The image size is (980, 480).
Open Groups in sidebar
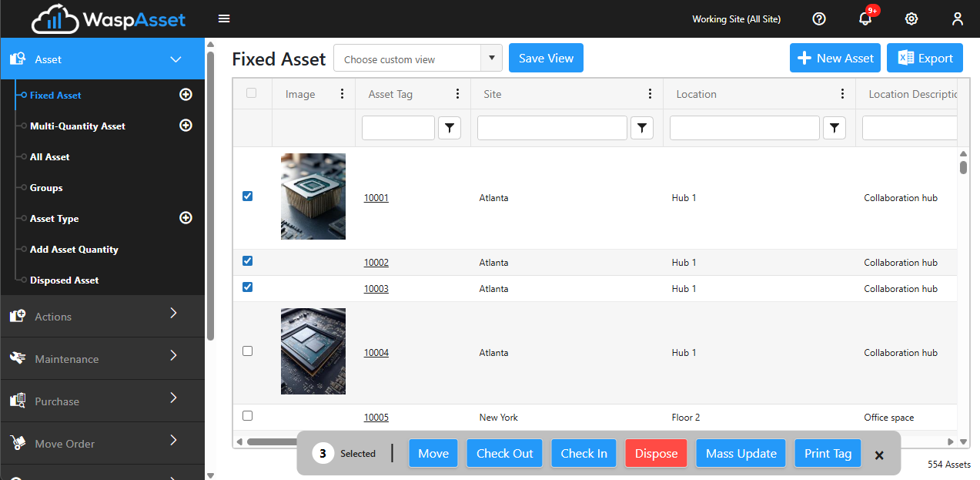(x=46, y=188)
